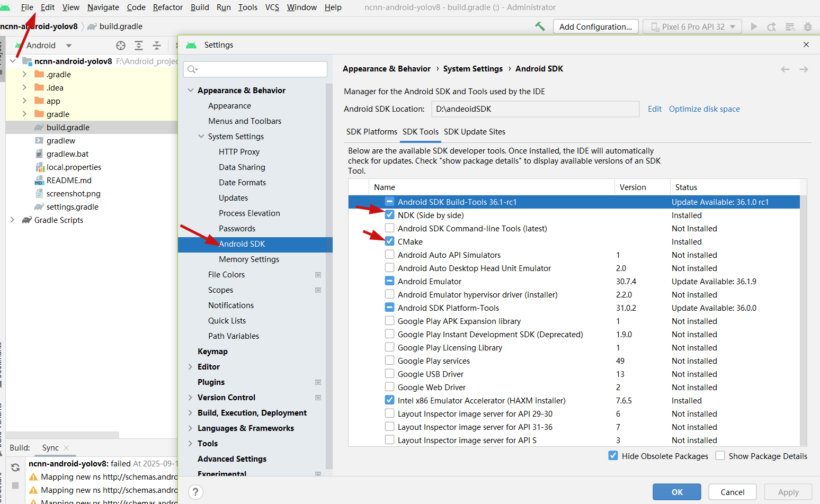Toggle NDK (Side by side) checkbox
Viewport: 820px width, 504px height.
pos(389,215)
